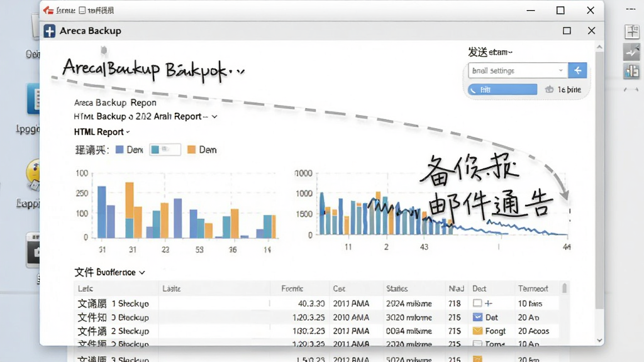
Task: Click the blue mail icon labeled Det
Action: pos(477,317)
